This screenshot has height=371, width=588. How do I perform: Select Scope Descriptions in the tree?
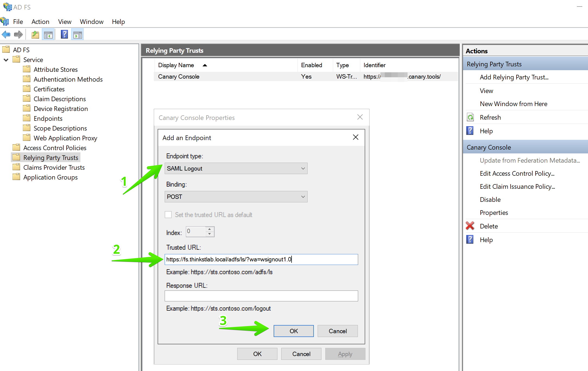tap(60, 128)
